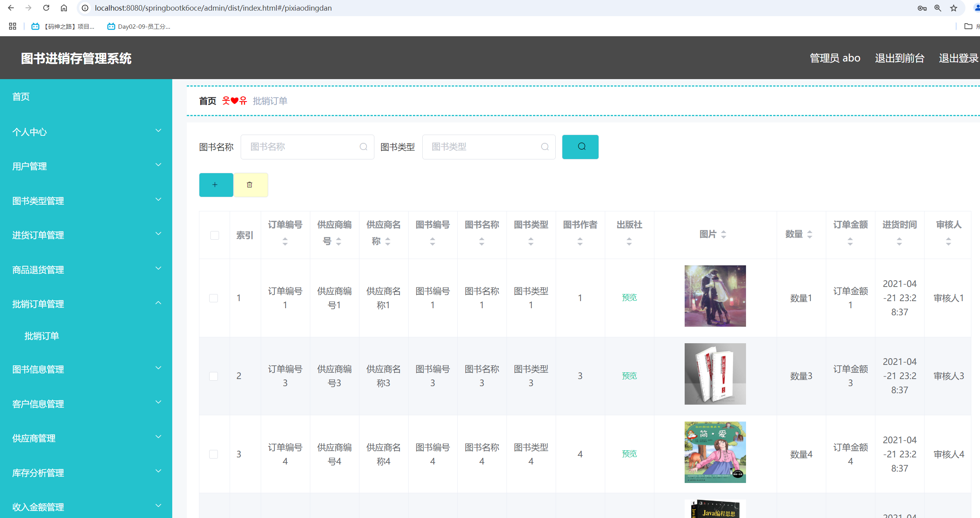Expand 商品退货管理 menu chevron
980x518 pixels.
click(x=158, y=268)
